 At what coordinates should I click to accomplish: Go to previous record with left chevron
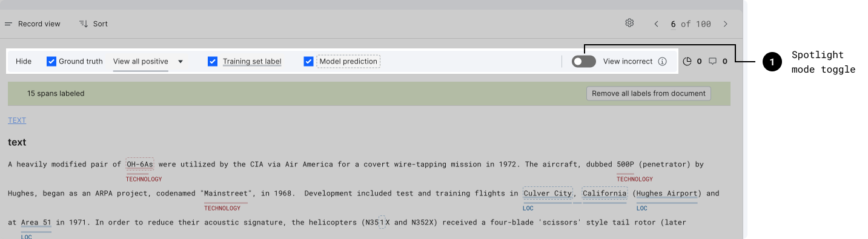tap(656, 24)
